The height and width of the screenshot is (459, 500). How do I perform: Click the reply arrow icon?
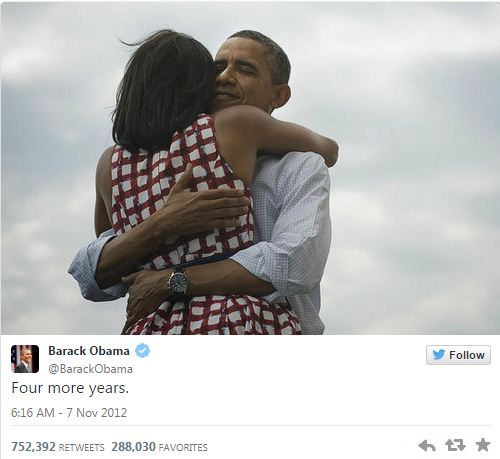427,445
